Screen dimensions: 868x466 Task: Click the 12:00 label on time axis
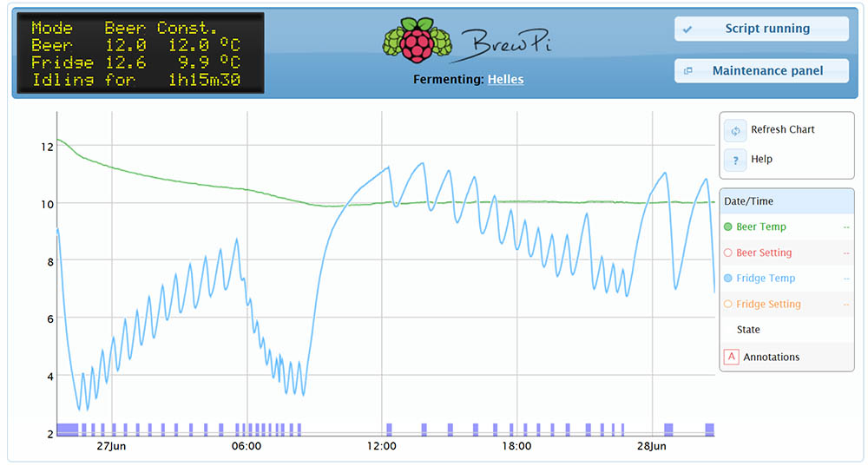click(382, 446)
